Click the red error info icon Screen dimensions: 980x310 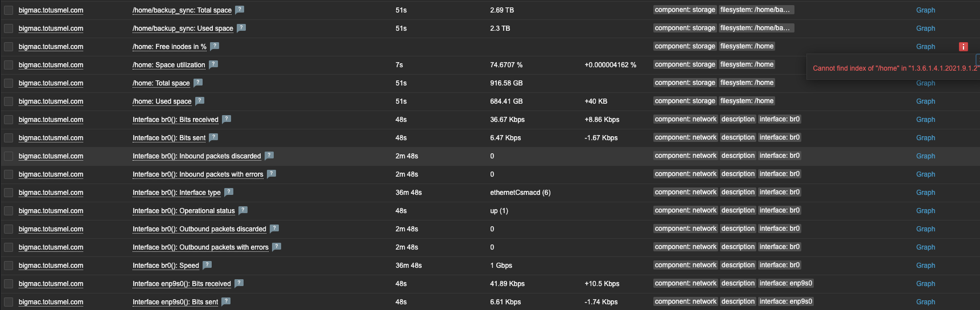(963, 47)
